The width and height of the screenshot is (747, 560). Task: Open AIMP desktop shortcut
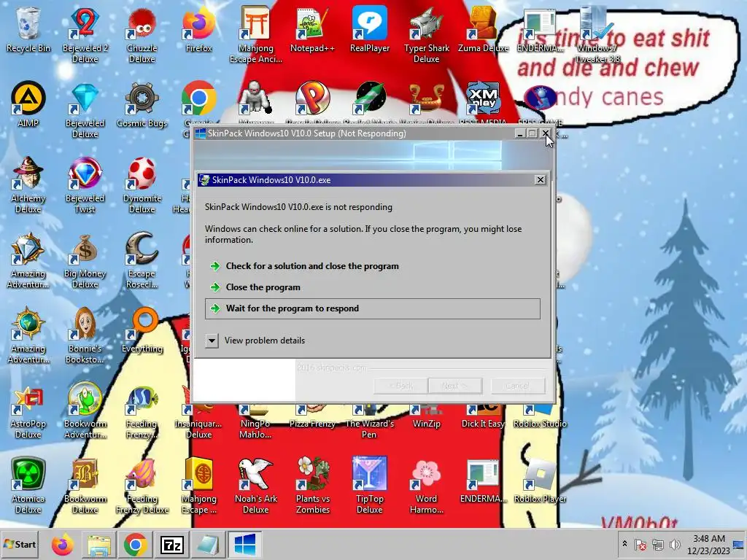(x=28, y=105)
